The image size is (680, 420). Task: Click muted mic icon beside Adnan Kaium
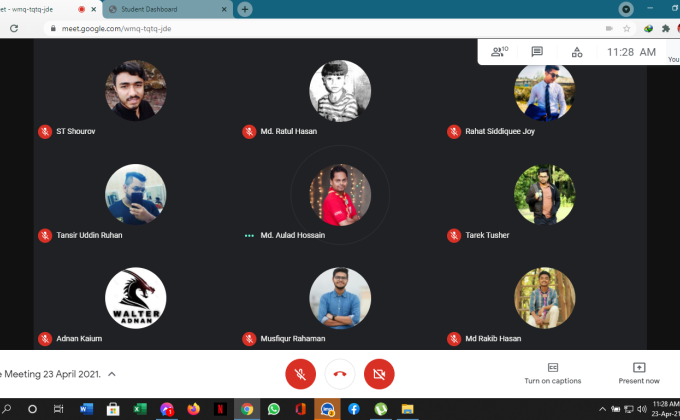[45, 339]
